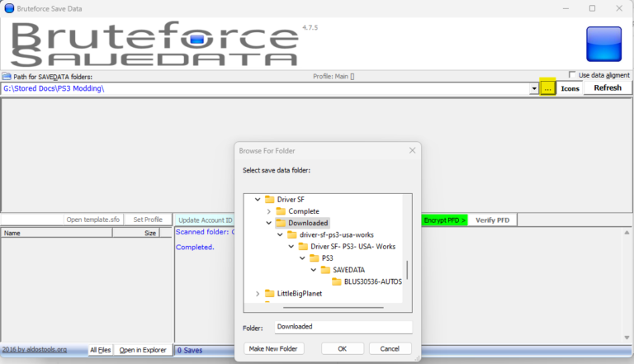The width and height of the screenshot is (634, 364).
Task: Open the path history dropdown arrow
Action: (x=534, y=88)
